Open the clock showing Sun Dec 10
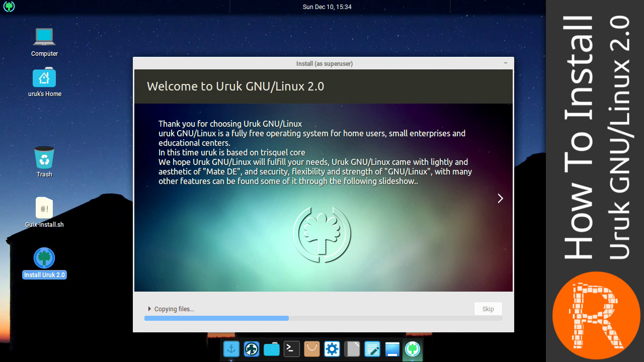Screen dimensions: 644x362 pyautogui.click(x=327, y=7)
